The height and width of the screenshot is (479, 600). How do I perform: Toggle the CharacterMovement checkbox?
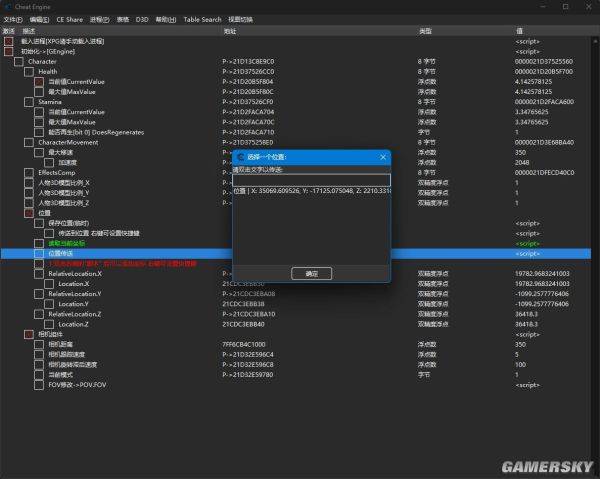(29, 142)
